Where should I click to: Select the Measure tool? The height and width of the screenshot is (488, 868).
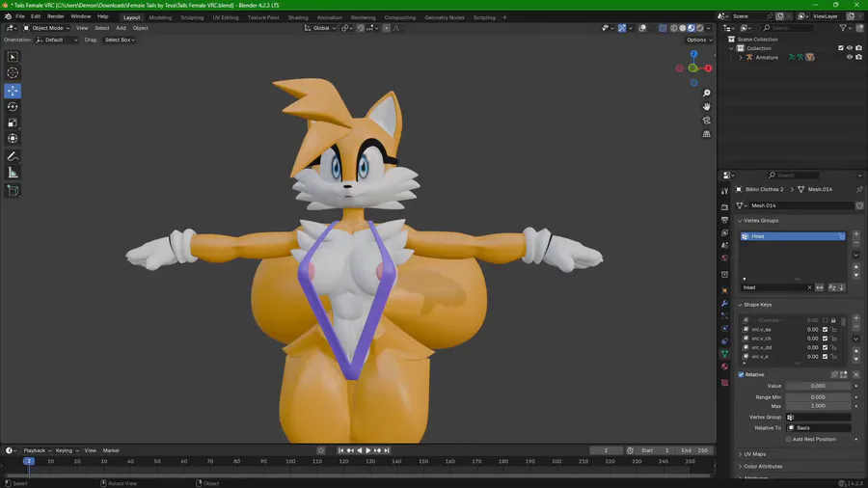point(13,174)
